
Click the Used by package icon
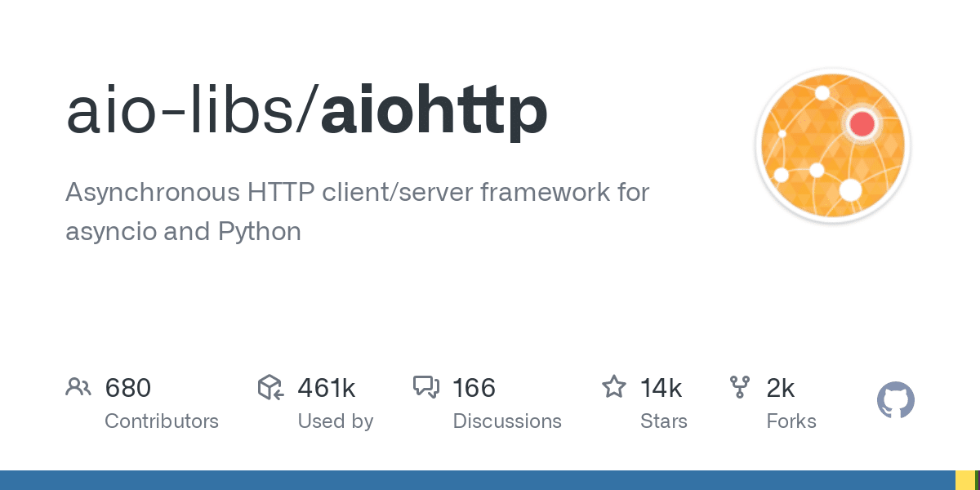(x=270, y=387)
